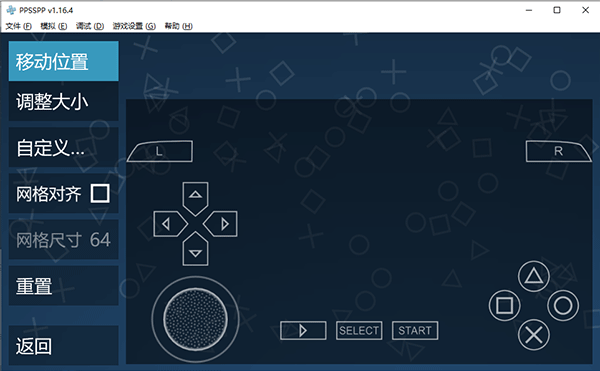The width and height of the screenshot is (600, 371).
Task: Select the Square action button
Action: point(505,306)
